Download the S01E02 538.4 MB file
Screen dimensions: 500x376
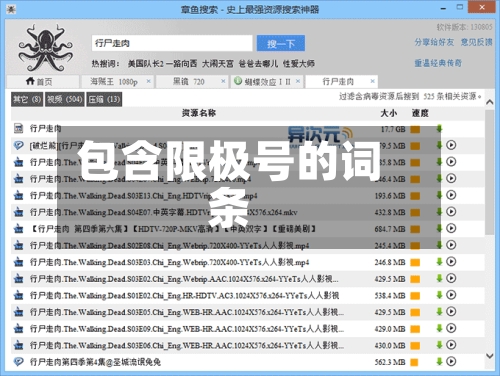coord(439,295)
